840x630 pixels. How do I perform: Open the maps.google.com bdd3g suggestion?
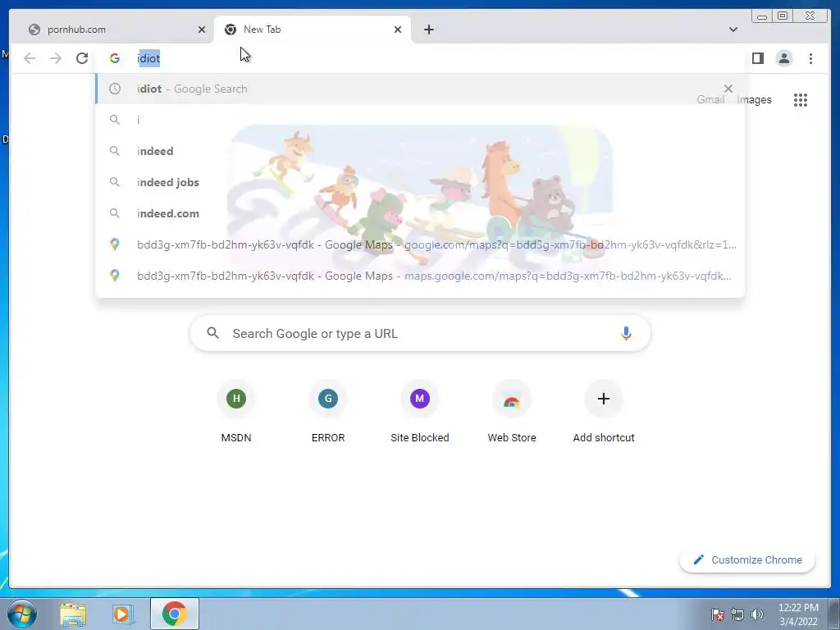click(420, 276)
